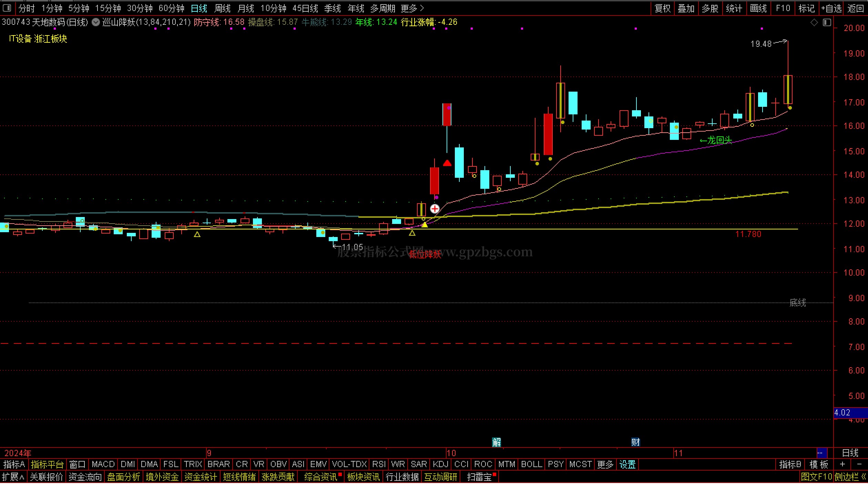Click the 4.02 blue price label on axis

(x=850, y=412)
